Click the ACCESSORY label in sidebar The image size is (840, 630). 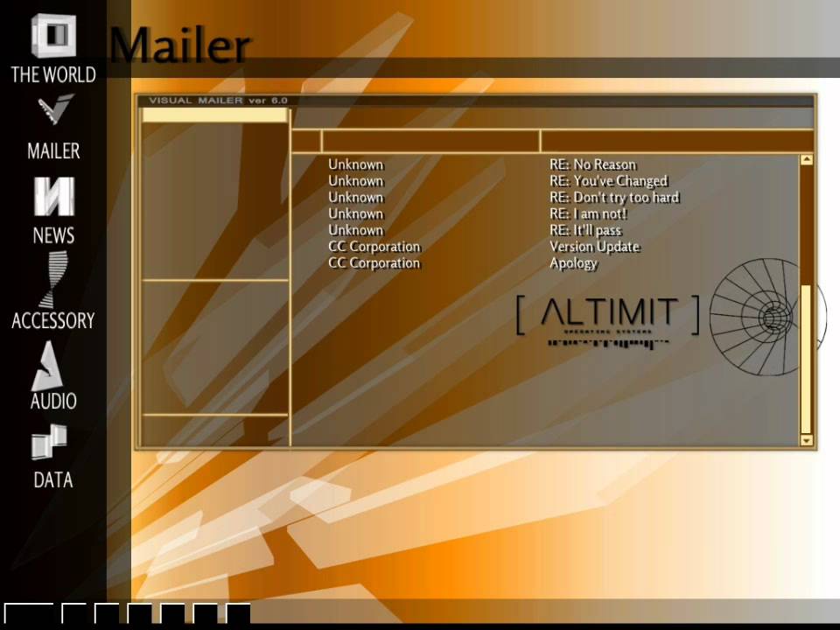click(53, 320)
